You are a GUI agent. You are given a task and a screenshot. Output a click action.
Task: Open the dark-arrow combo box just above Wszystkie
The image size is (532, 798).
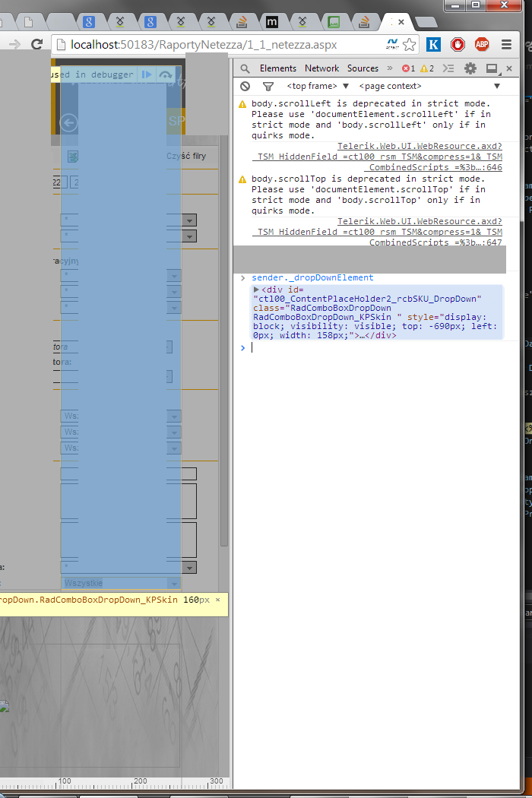[189, 568]
